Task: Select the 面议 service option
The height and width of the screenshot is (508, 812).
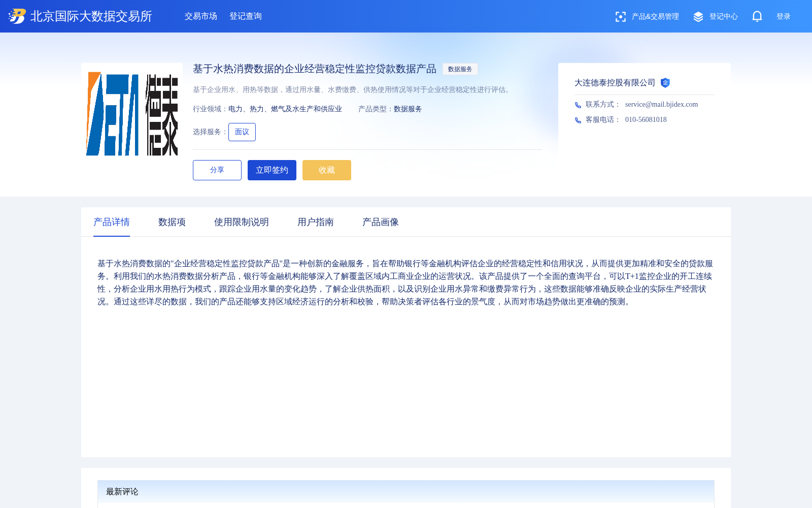Action: (x=242, y=132)
